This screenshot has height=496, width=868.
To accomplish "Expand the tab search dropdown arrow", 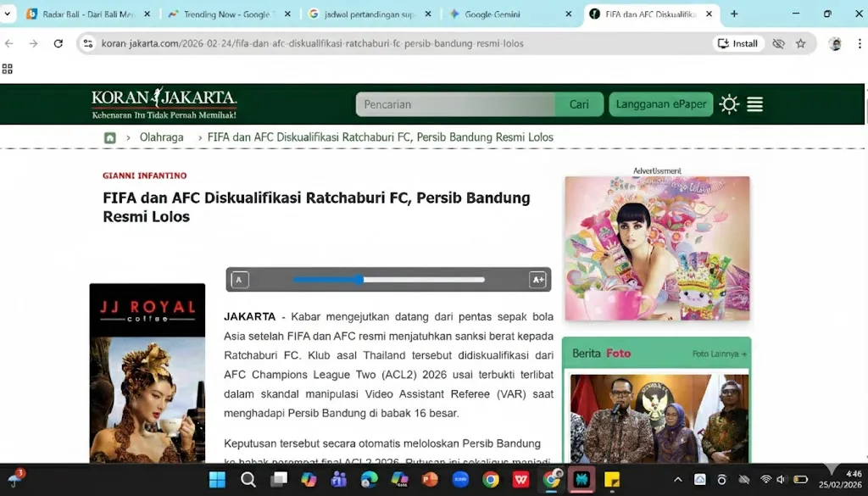I will [x=7, y=14].
